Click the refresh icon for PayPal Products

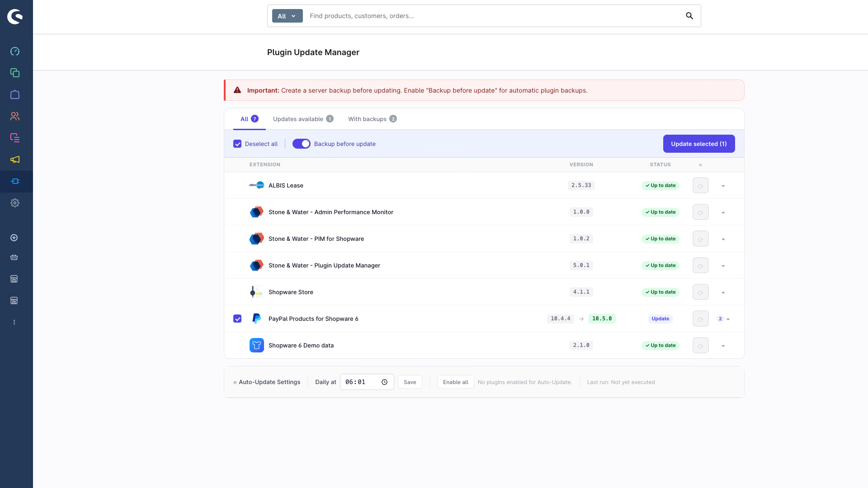[x=700, y=319]
